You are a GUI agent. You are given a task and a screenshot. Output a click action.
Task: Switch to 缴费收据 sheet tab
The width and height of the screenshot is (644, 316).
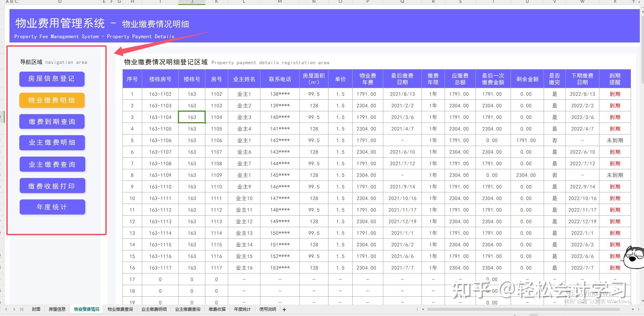[217, 309]
